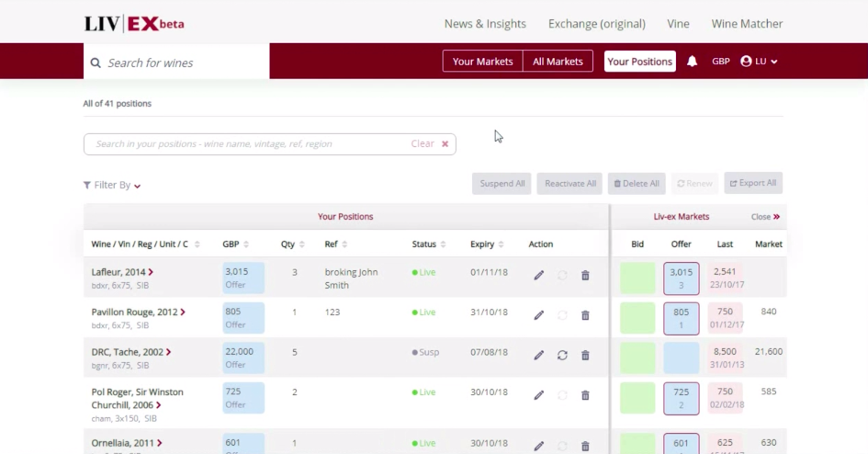
Task: Click the search magnifier icon
Action: tap(96, 63)
